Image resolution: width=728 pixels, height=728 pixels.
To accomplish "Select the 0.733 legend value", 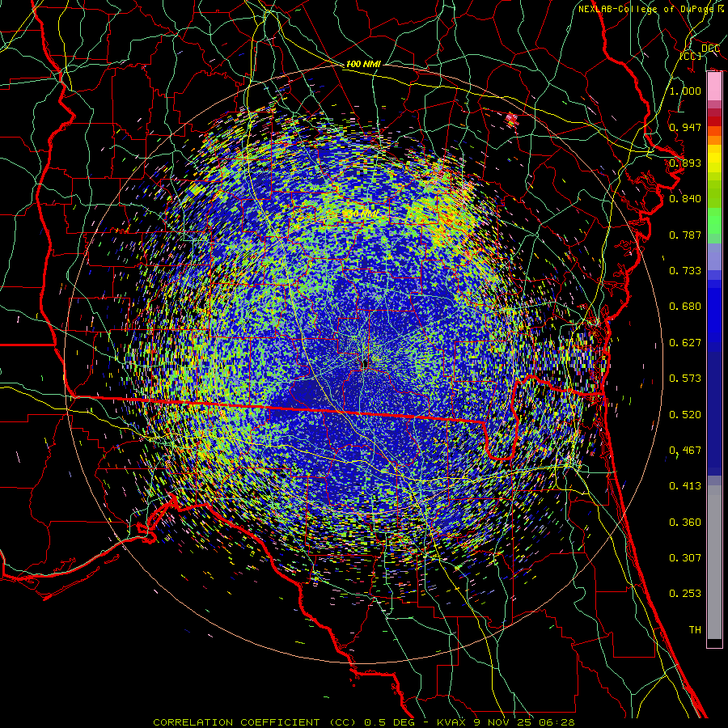I will coord(685,270).
